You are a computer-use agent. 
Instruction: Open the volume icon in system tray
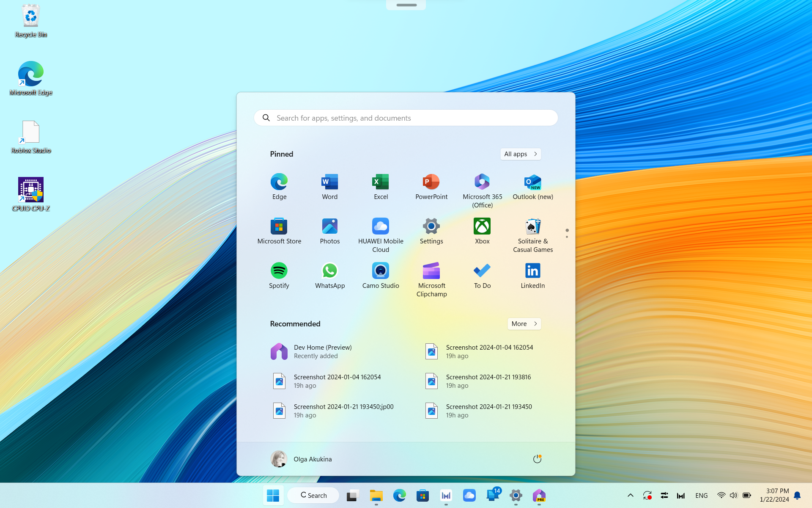[734, 495]
